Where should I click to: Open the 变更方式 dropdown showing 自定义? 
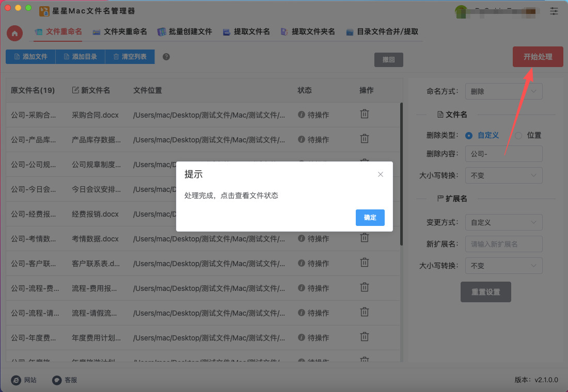point(503,222)
